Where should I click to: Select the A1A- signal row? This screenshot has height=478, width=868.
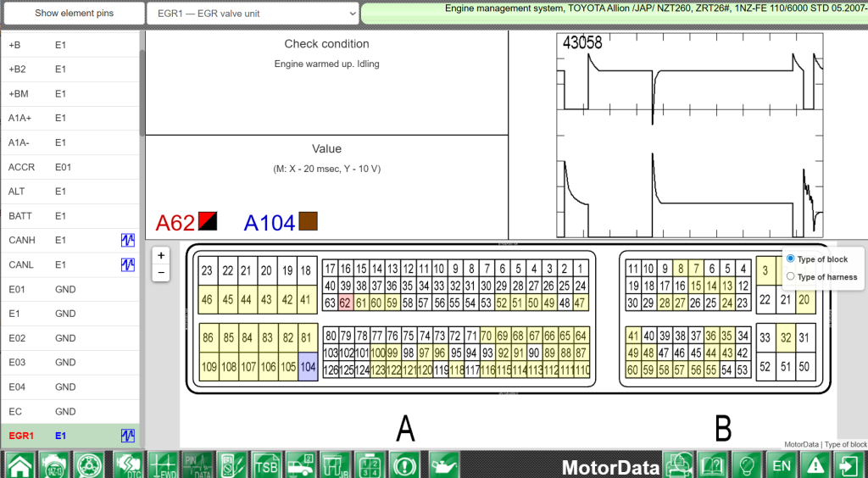click(70, 142)
